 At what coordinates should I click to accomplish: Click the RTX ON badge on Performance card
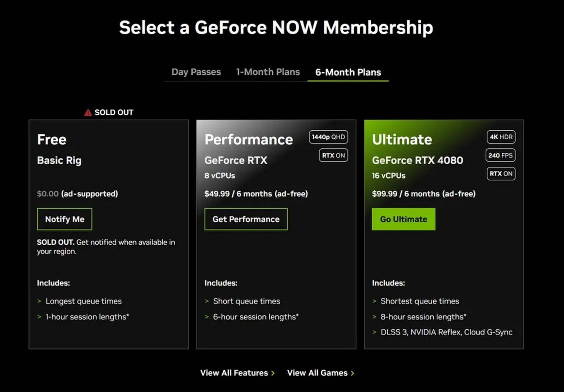(x=333, y=155)
